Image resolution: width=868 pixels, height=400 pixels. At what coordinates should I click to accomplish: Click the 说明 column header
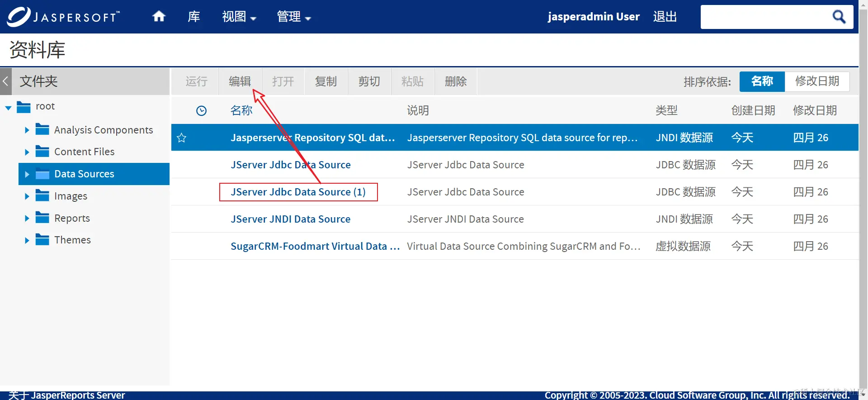418,110
